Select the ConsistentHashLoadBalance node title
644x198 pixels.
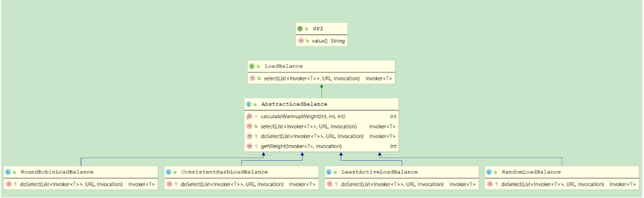tap(224, 172)
